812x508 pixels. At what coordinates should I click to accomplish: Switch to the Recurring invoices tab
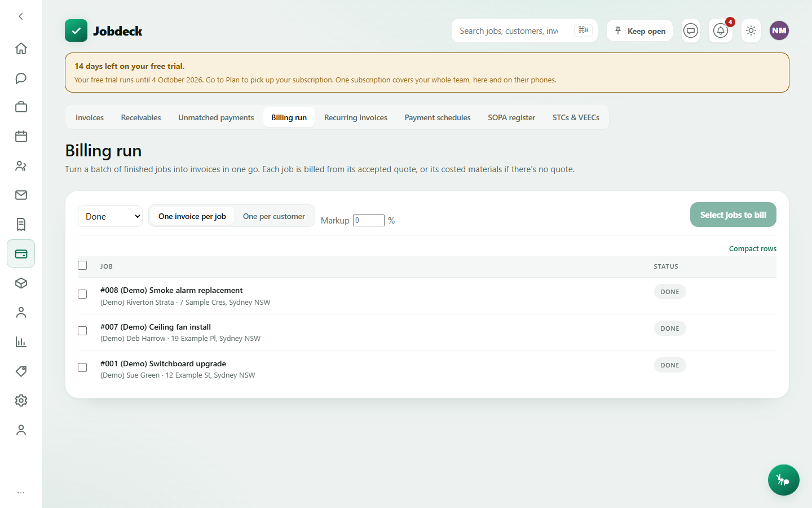pos(356,117)
